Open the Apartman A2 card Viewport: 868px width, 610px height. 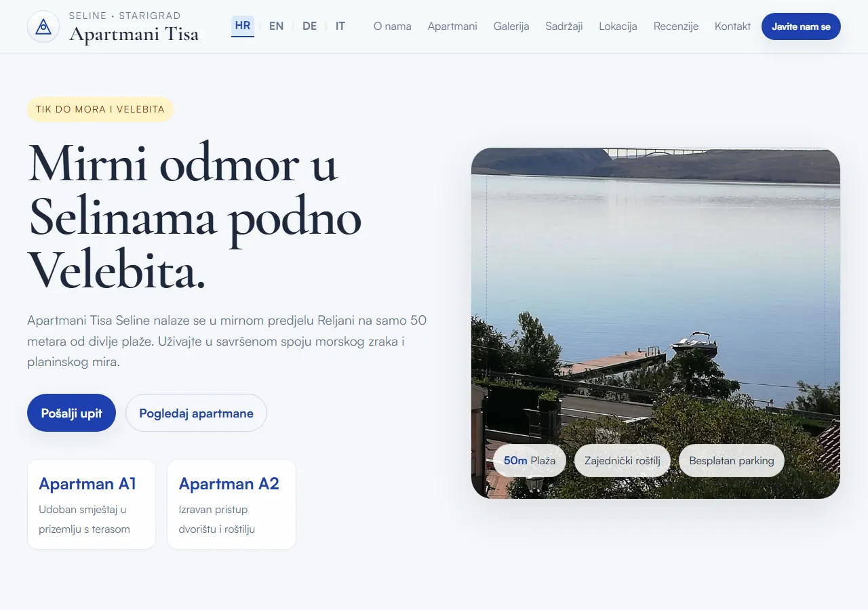[231, 504]
